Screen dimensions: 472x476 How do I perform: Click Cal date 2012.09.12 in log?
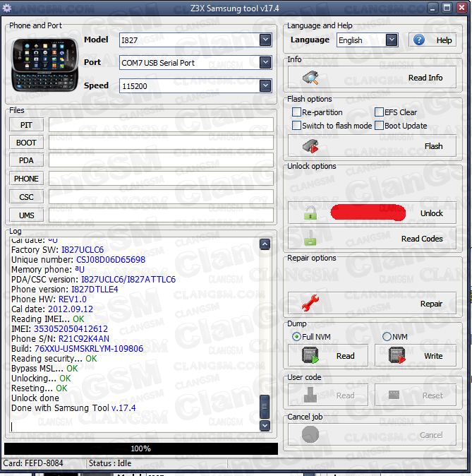[71, 309]
